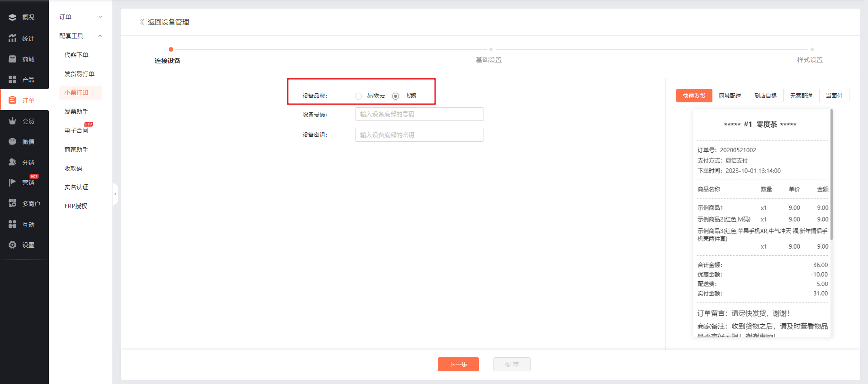Click the 商城 mall icon
This screenshot has width=868, height=384.
[x=13, y=59]
